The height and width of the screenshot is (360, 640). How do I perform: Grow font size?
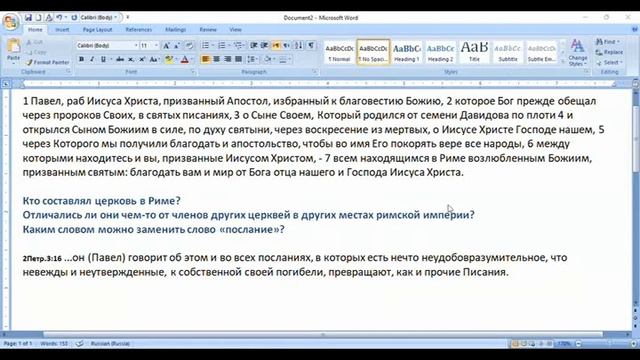(x=166, y=46)
